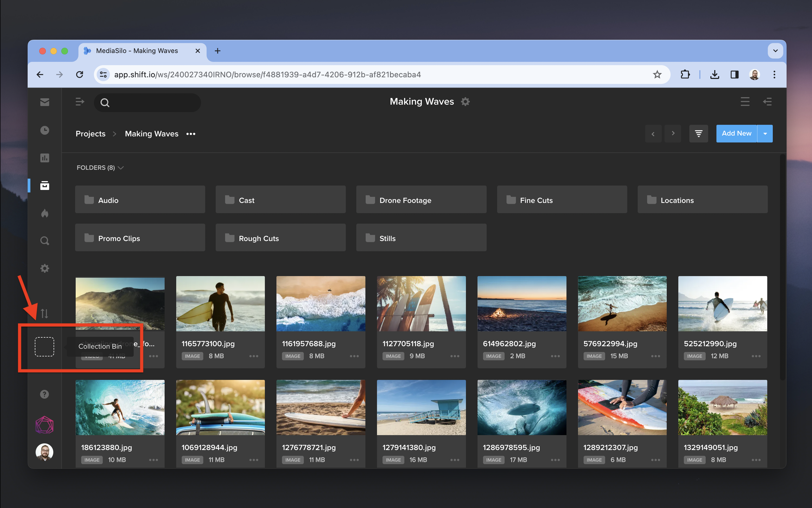Viewport: 812px width, 508px height.
Task: Collapse the FOLDERS (8) section
Action: (100, 168)
